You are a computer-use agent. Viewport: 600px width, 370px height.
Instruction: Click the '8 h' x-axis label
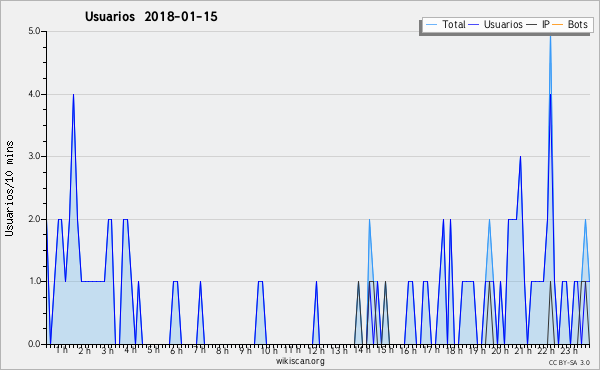pyautogui.click(x=222, y=350)
